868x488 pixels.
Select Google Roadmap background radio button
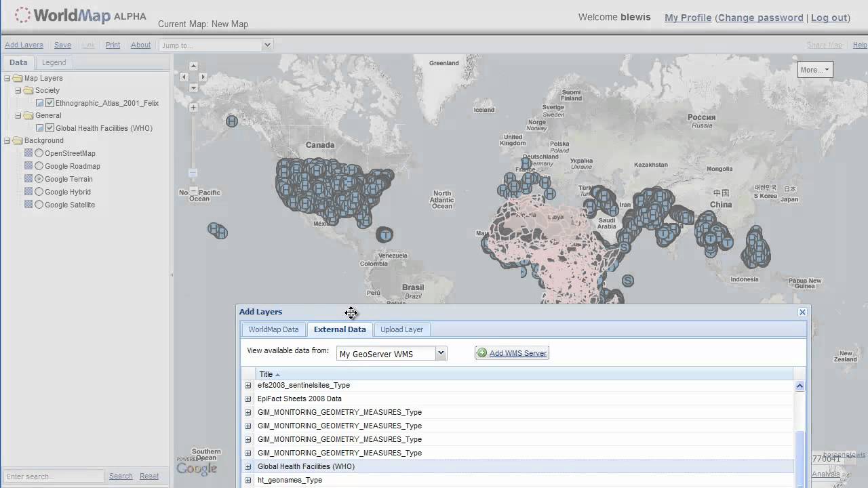point(39,166)
